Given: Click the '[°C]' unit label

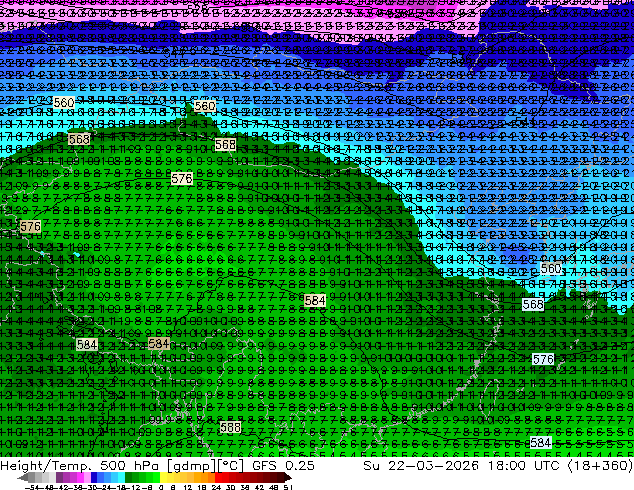Looking at the screenshot, I should [x=230, y=466].
